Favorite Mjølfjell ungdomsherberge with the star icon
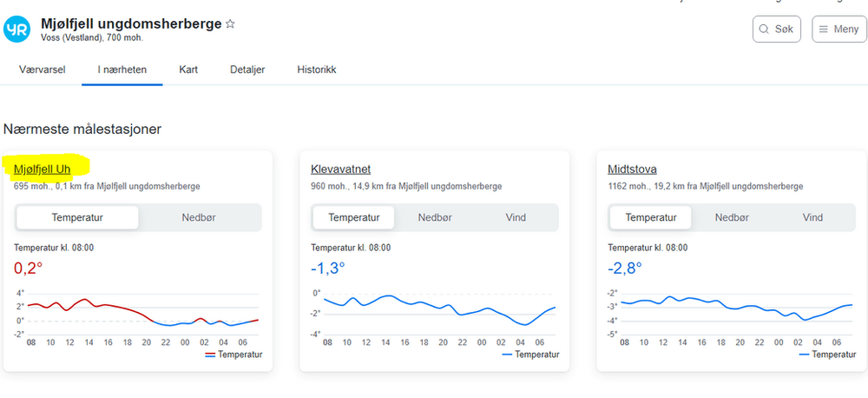 (230, 24)
